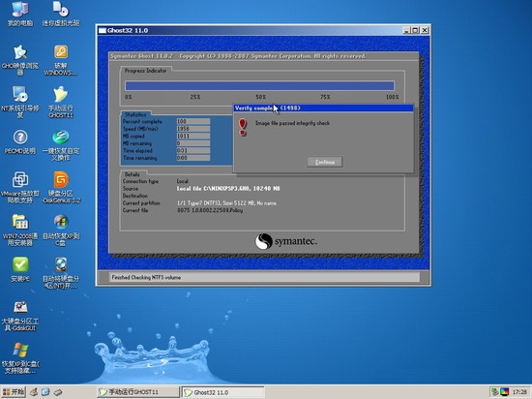Click the network tray icon

click(495, 392)
